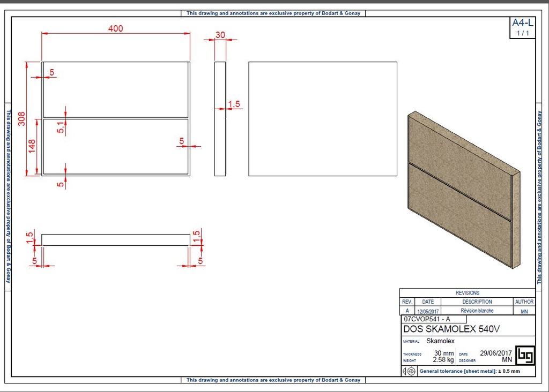Click the projection symbol beside General tolerance

pyautogui.click(x=408, y=371)
